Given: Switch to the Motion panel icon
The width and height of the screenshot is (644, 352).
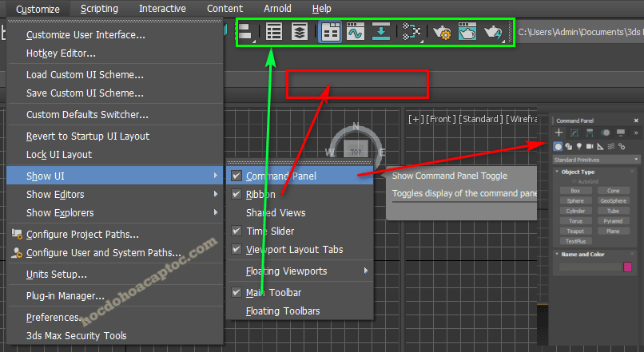Looking at the screenshot, I should [x=605, y=132].
